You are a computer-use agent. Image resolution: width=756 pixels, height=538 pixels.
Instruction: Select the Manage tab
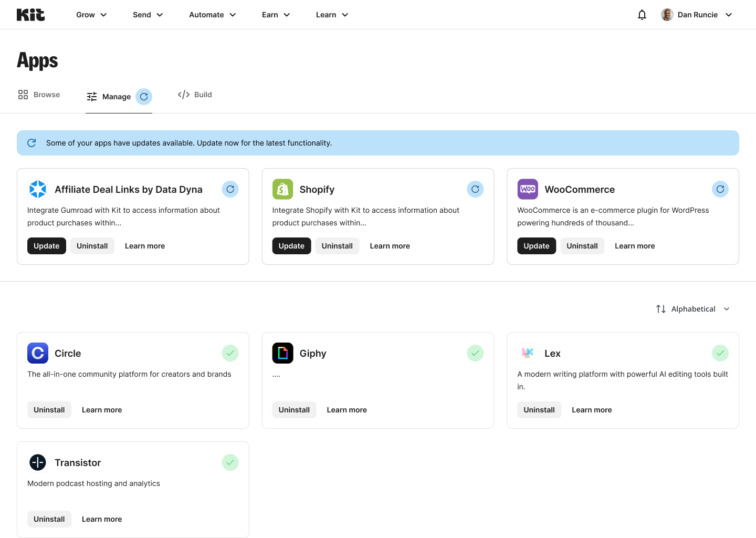119,97
